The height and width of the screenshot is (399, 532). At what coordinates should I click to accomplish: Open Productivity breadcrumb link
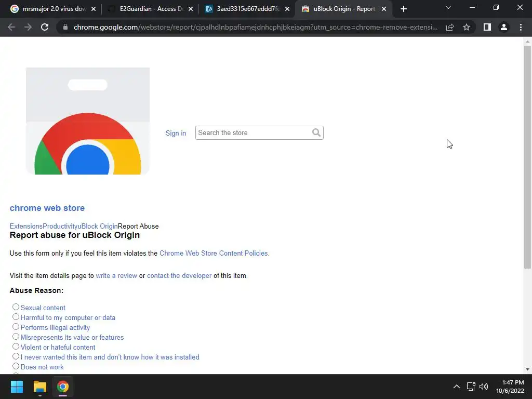point(60,227)
